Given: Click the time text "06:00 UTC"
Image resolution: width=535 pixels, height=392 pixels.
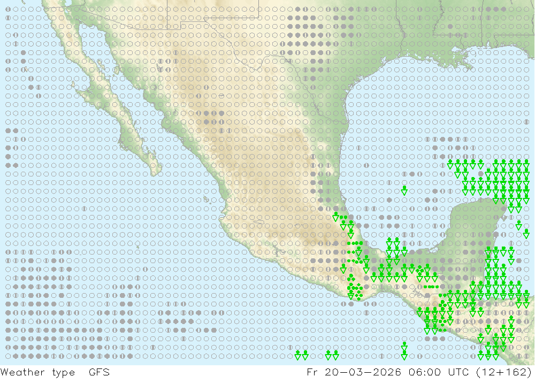Looking at the screenshot, I should pos(439,372).
